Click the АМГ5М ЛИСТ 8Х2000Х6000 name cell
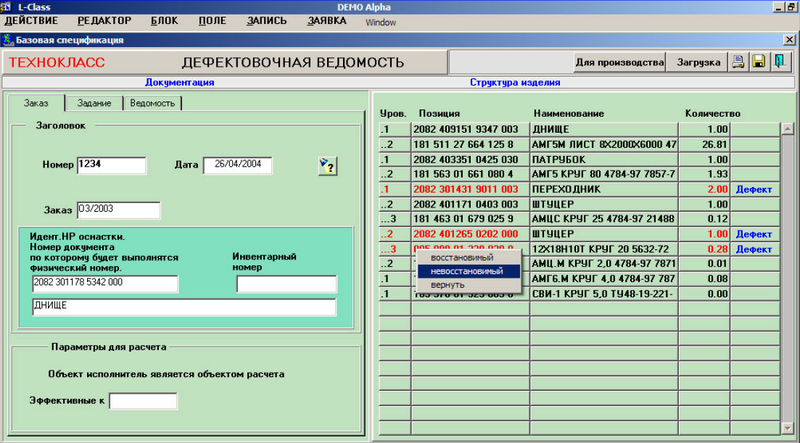800x443 pixels. click(604, 144)
